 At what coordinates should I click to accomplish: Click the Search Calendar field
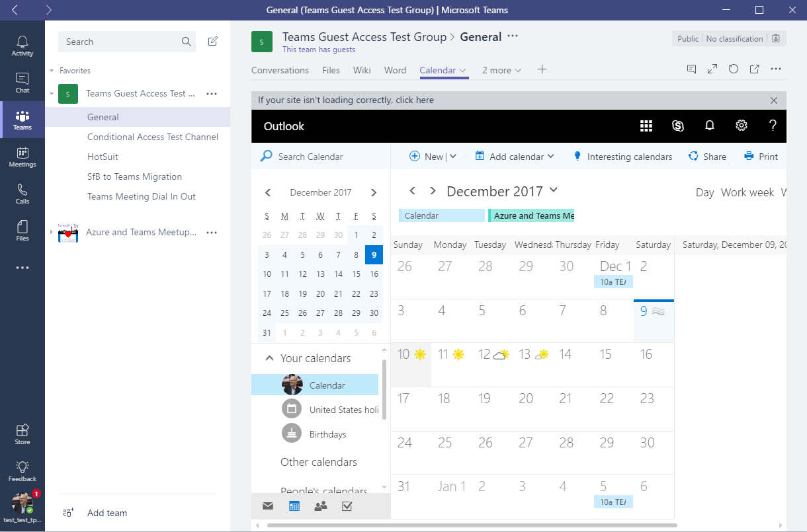(321, 157)
